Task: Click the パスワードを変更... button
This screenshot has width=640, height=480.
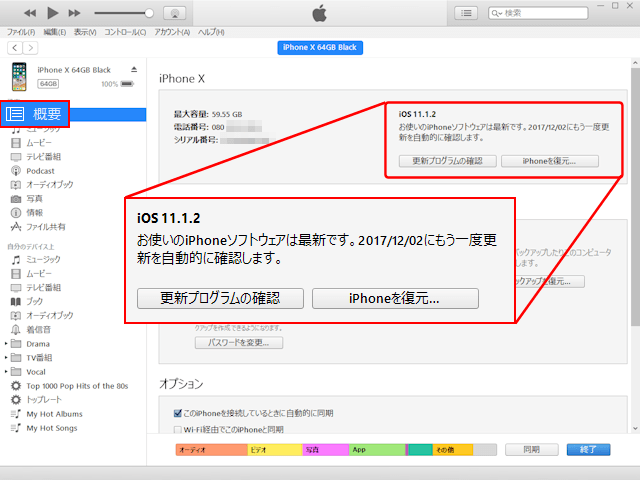Action: [239, 342]
